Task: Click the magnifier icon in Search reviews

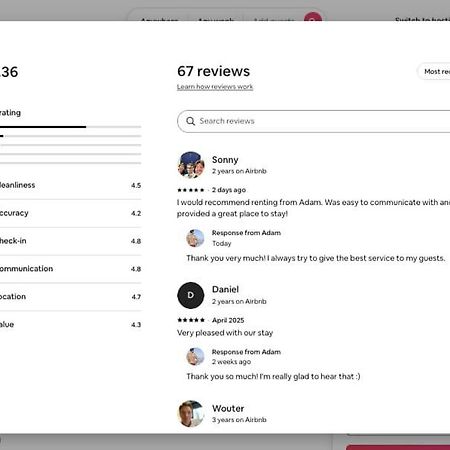Action: coord(190,121)
